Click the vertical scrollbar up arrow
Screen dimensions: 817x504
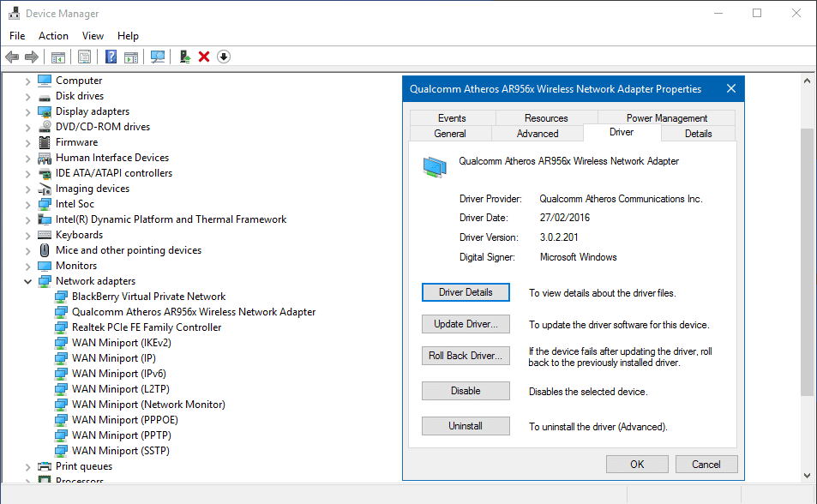807,81
